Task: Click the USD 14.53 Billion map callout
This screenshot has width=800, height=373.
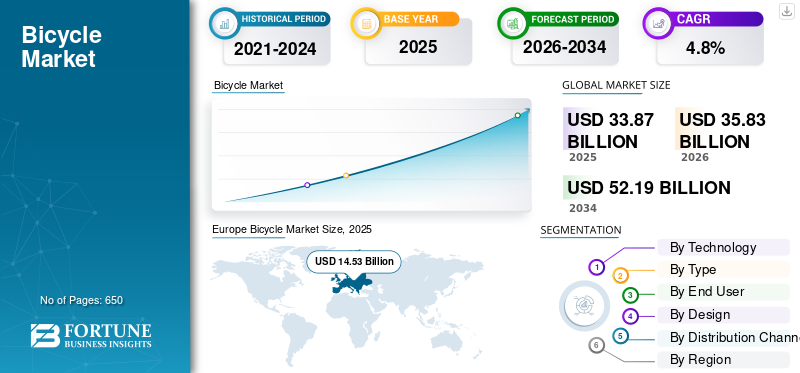Action: pos(354,261)
